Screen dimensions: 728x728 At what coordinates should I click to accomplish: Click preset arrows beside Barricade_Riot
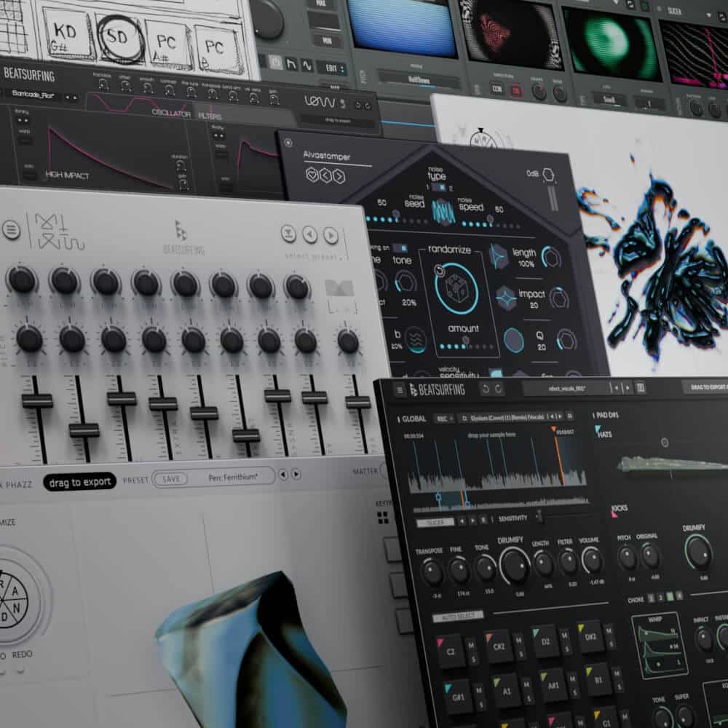pos(70,97)
